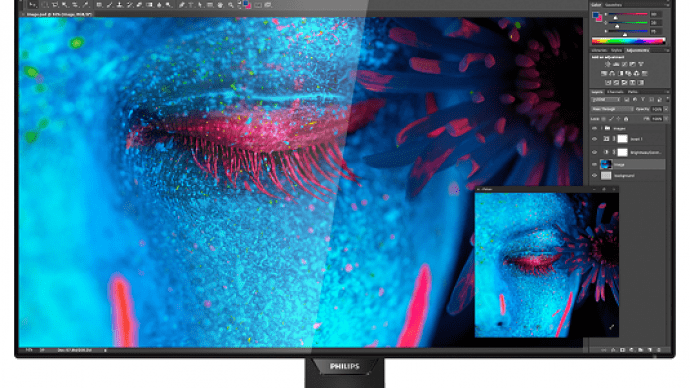Screen dimensions: 690x388
Task: Add a Levels adjustment
Action: [616, 64]
